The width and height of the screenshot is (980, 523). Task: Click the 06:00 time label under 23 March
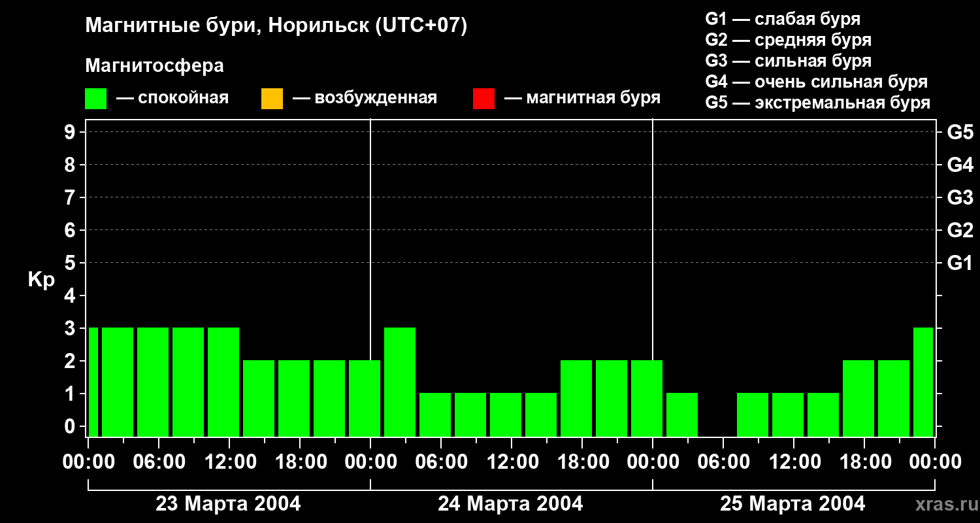click(x=159, y=462)
